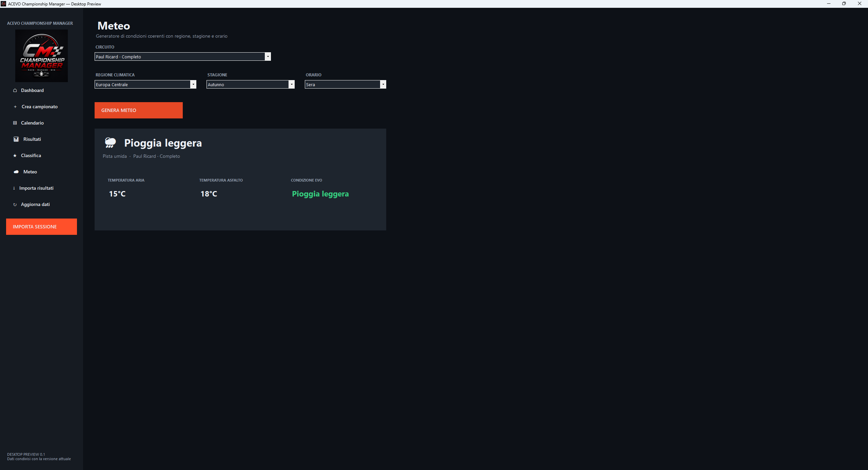This screenshot has width=868, height=470.
Task: Click the Risultati bar chart icon
Action: click(16, 139)
